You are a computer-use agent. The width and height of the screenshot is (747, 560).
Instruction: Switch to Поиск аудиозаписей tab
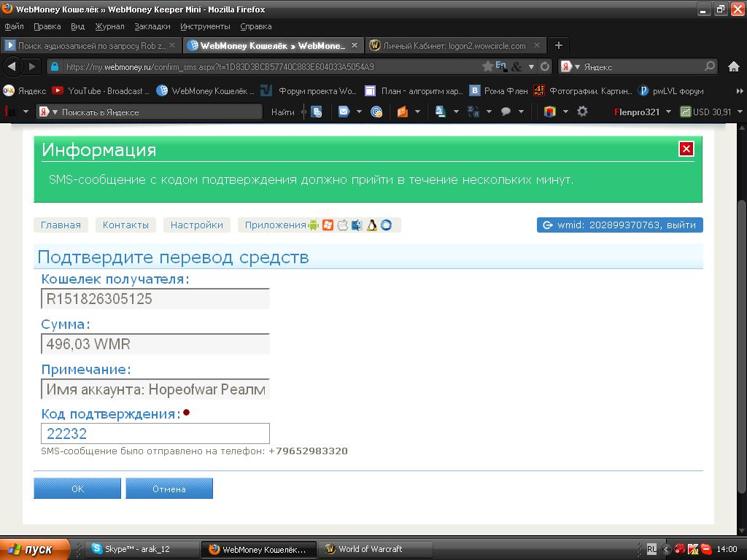point(90,45)
